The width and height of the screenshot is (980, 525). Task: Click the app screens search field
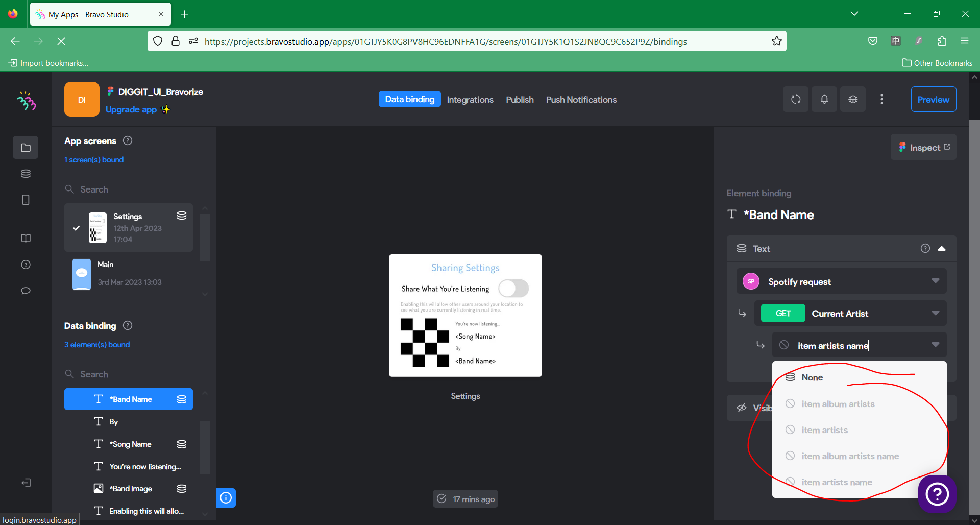129,189
